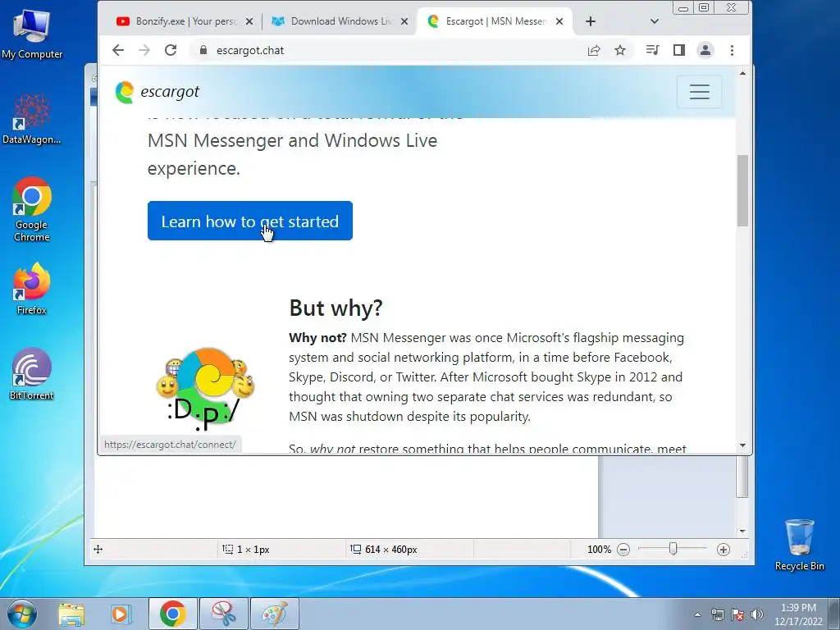Screen dimensions: 840x630
Task: Click the address bar URL escargot.chat
Action: click(250, 50)
